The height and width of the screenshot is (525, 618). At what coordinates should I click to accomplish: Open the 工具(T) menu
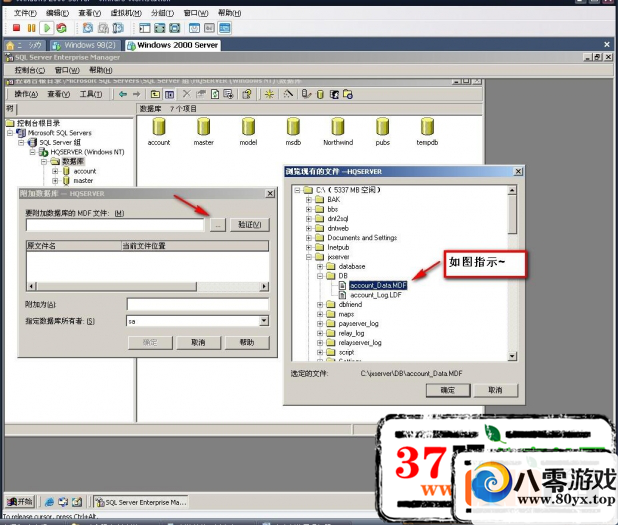tap(91, 94)
